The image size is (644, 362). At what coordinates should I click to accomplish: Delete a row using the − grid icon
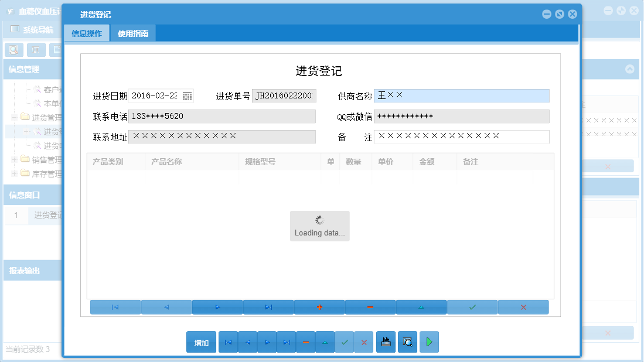click(370, 306)
